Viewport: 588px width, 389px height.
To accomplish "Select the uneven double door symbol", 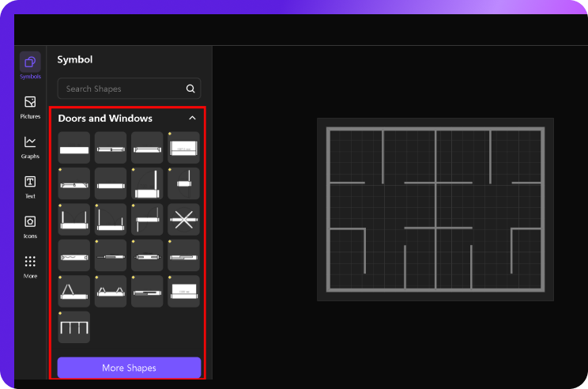I will point(111,220).
